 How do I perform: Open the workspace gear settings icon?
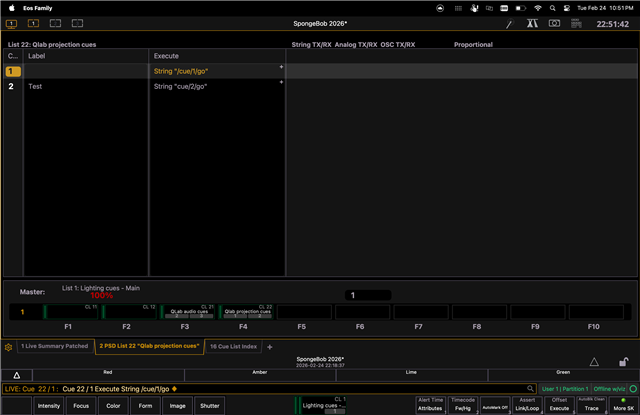click(8, 347)
